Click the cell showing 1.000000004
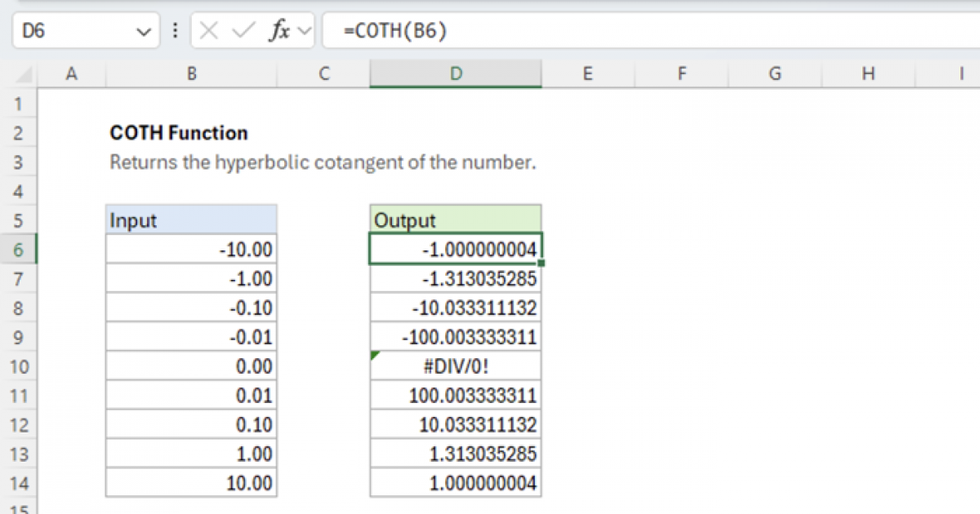The image size is (980, 514). coord(455,483)
